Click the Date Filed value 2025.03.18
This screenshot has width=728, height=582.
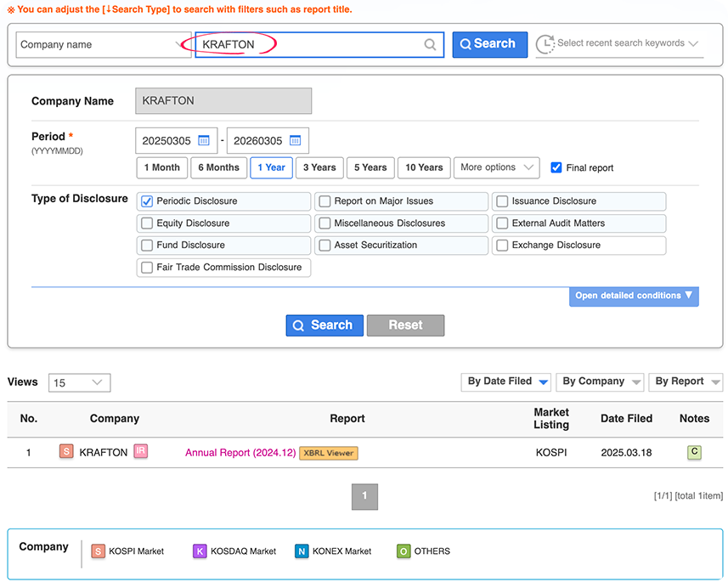(x=626, y=452)
